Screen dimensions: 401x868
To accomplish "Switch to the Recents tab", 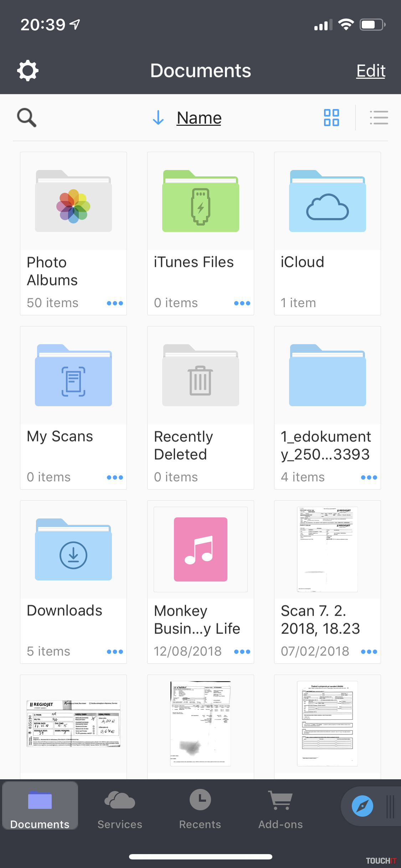I will coord(200,809).
